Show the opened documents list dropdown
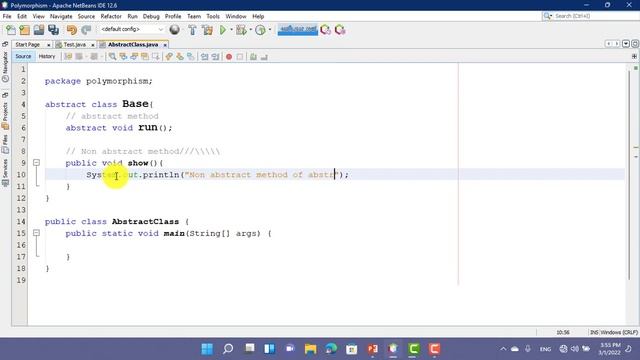The image size is (640, 360). 626,44
